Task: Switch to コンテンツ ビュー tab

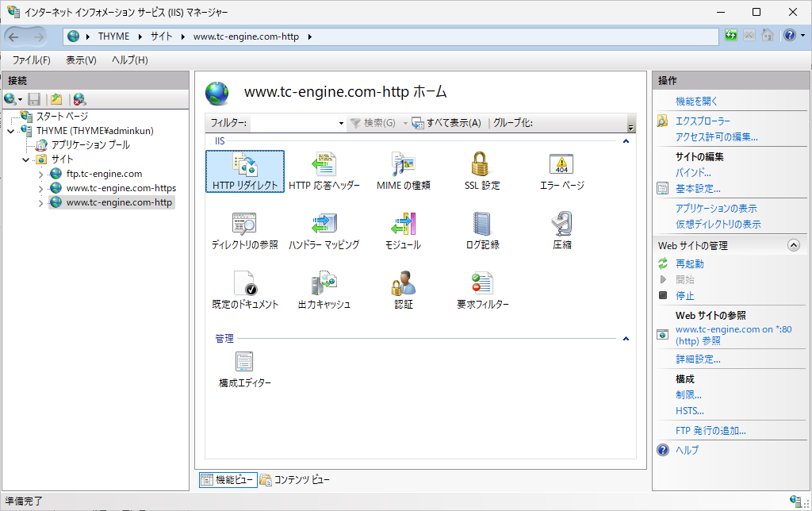Action: 295,480
